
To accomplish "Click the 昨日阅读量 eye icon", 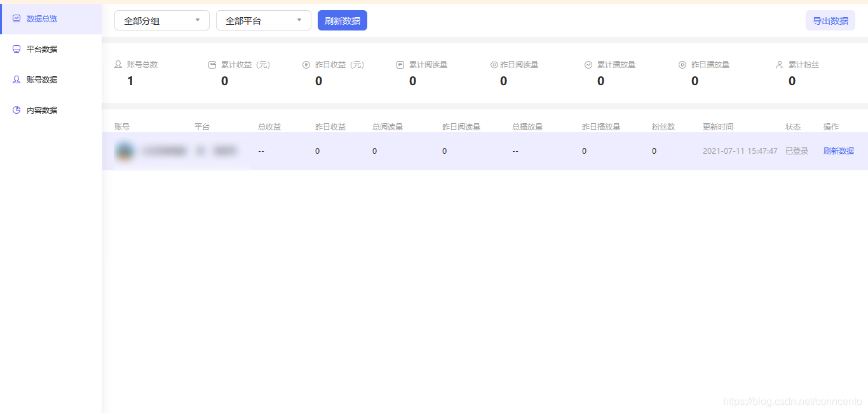I will (494, 65).
